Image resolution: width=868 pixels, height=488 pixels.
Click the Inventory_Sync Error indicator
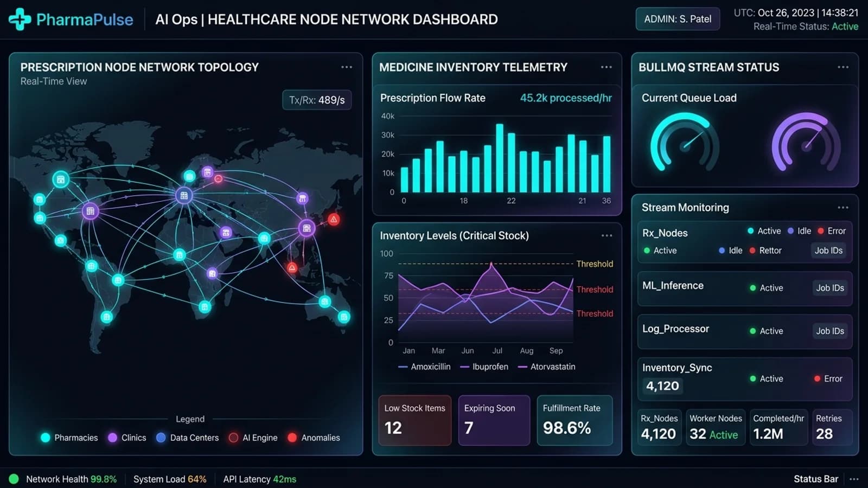[828, 378]
